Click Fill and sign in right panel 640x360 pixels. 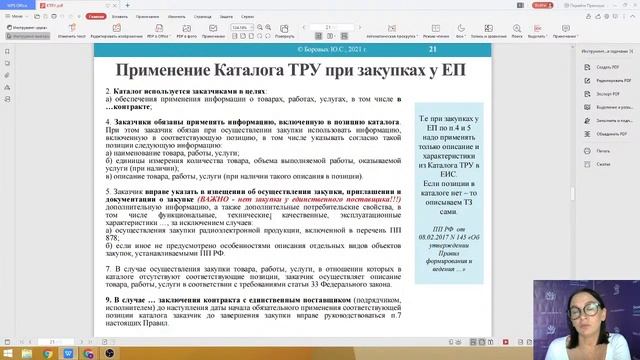608,120
